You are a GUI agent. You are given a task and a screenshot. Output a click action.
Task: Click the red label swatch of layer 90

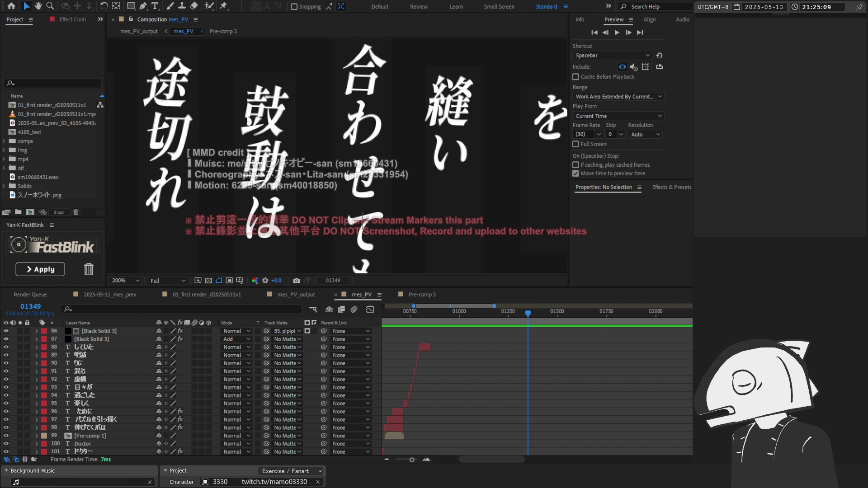[44, 363]
